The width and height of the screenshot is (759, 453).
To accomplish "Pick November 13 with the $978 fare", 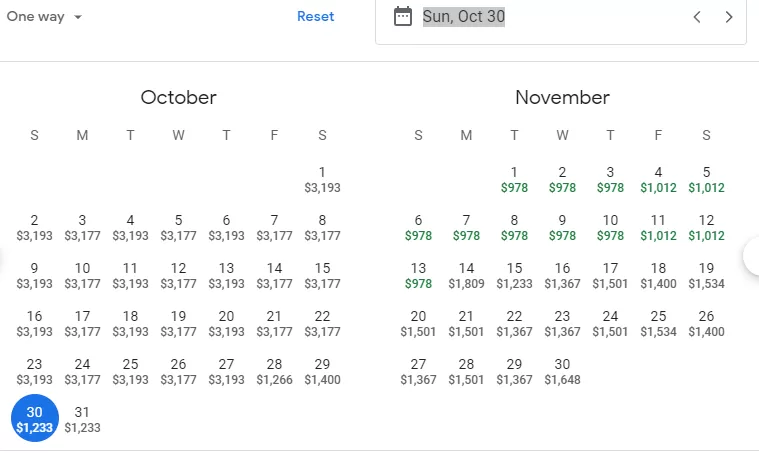I will click(x=418, y=275).
